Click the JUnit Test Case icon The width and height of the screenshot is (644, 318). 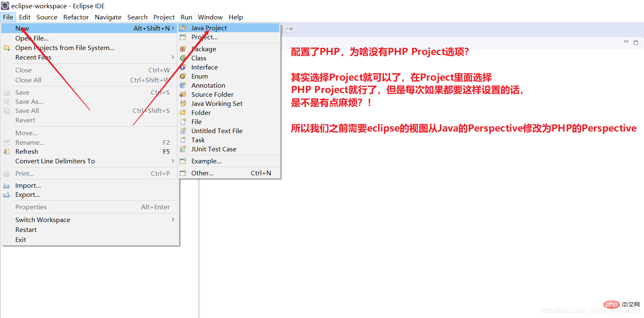pos(183,149)
